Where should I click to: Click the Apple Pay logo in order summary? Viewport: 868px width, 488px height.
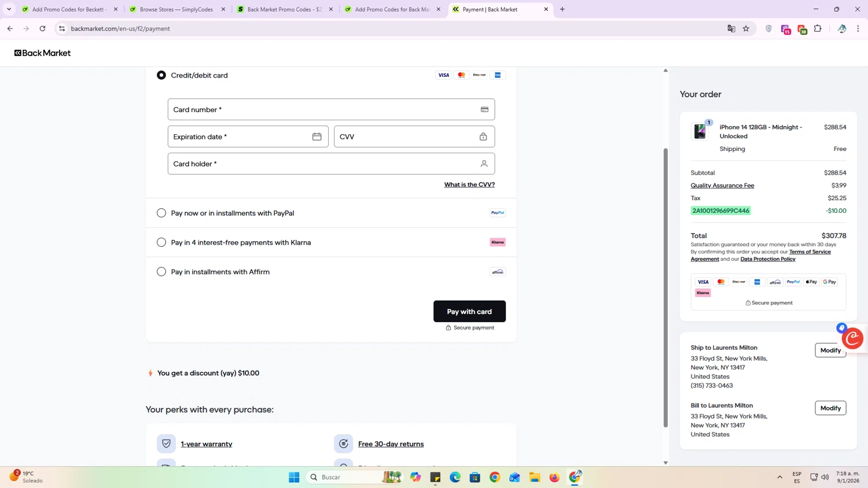811,282
